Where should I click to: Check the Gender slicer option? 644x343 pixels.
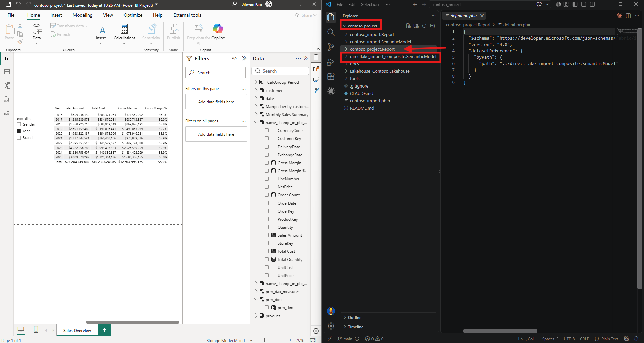point(19,124)
